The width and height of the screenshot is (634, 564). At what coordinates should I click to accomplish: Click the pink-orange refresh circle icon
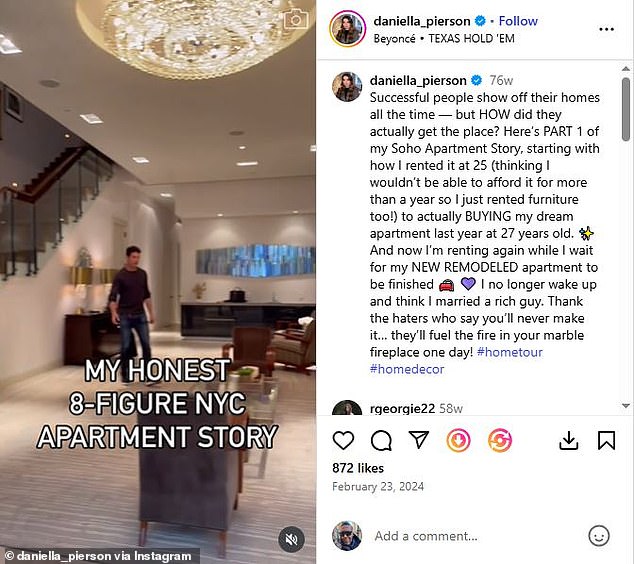500,440
